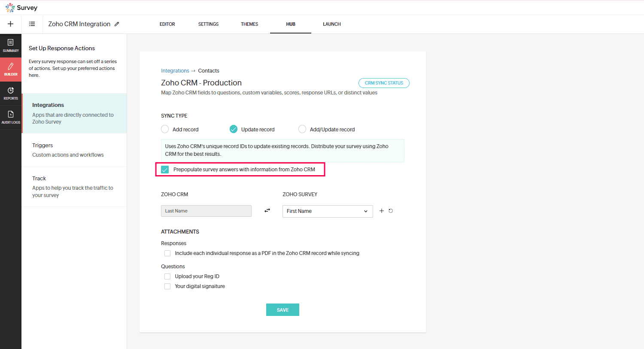Click the Contacts breadcrumb text

209,71
